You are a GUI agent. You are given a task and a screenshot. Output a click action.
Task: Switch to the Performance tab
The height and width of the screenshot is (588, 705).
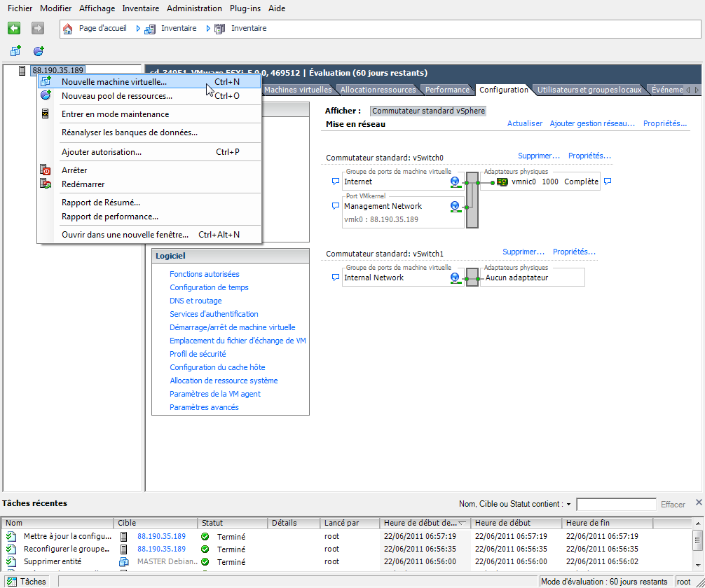(447, 90)
